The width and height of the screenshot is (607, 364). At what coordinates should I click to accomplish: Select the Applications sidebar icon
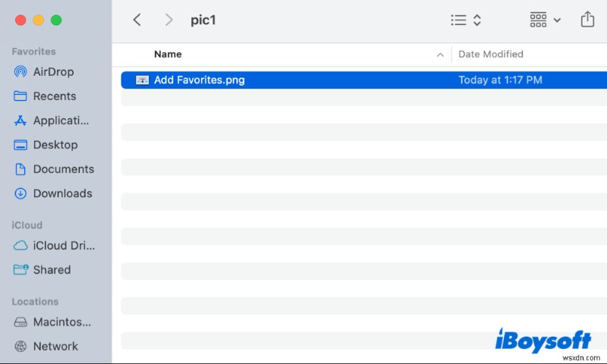[20, 121]
